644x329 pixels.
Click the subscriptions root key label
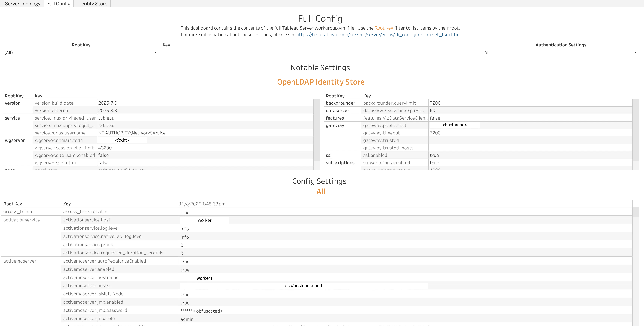coord(340,163)
